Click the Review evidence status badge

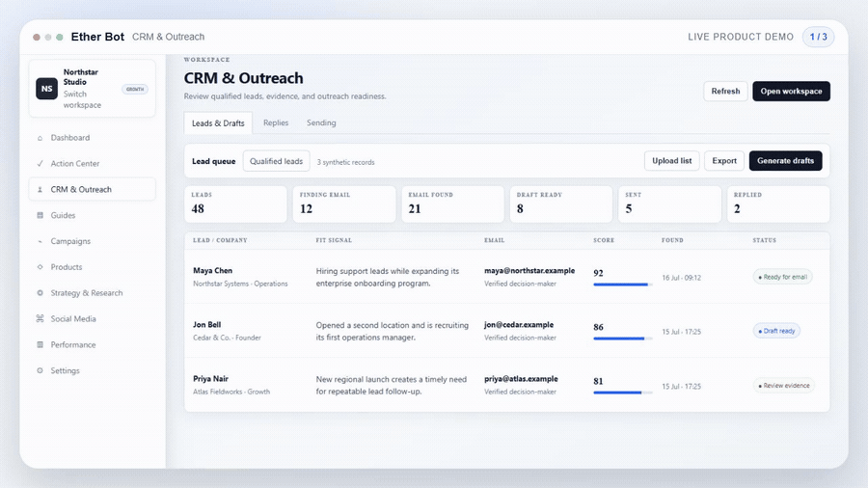pos(784,386)
